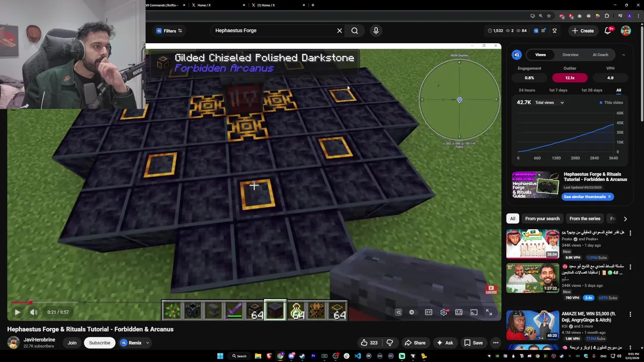Bookmark page with the star icon
This screenshot has width=644, height=362.
[x=549, y=16]
